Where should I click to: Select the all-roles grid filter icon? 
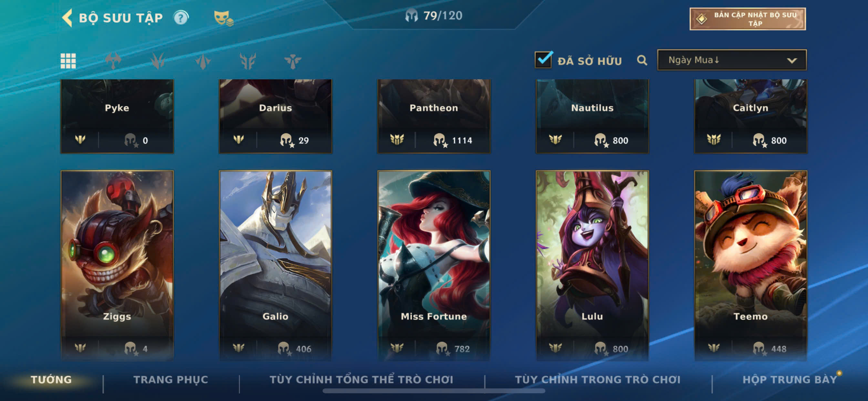[68, 61]
